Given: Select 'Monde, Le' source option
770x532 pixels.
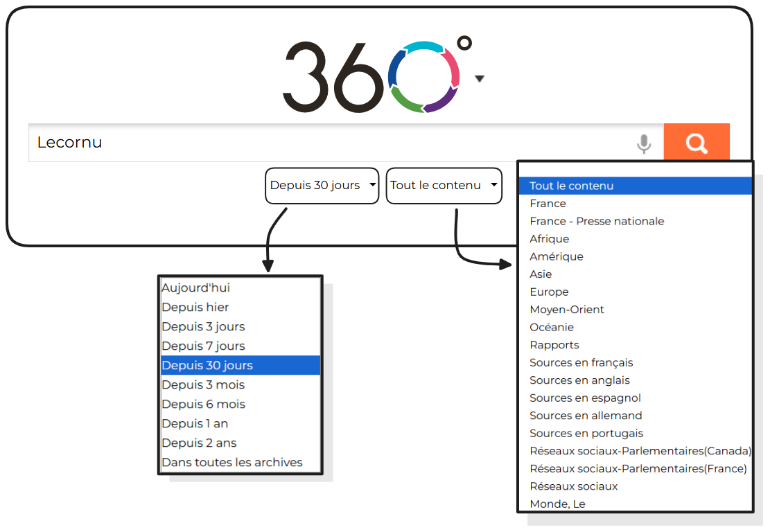Looking at the screenshot, I should (636, 504).
